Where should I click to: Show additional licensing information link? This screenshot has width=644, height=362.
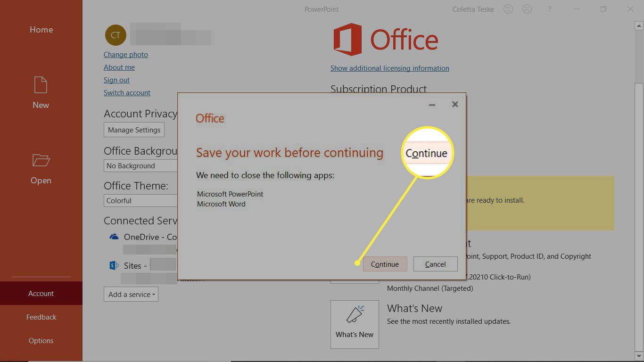(389, 68)
